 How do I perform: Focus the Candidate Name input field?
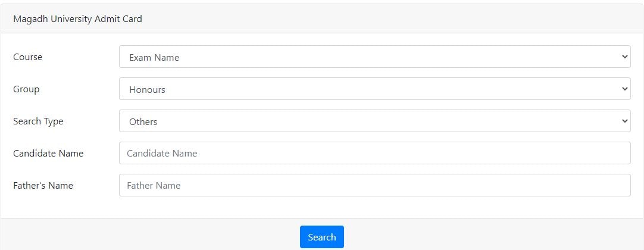click(x=374, y=153)
